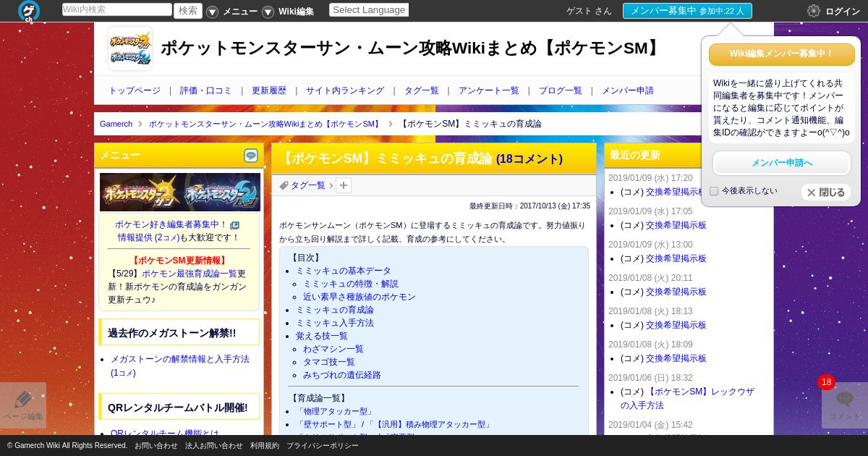Open the 18コメント link in article title
Viewport: 868px width, 456px height.
pyautogui.click(x=529, y=159)
